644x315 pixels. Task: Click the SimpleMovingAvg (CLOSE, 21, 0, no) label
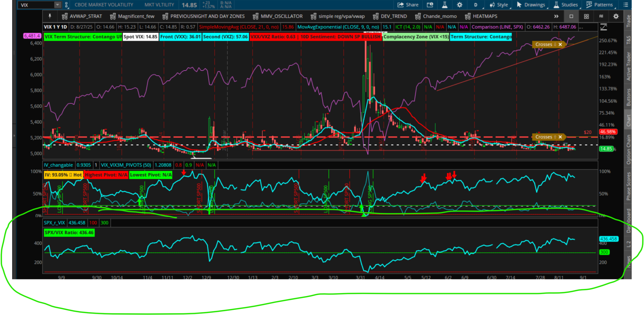pos(239,27)
